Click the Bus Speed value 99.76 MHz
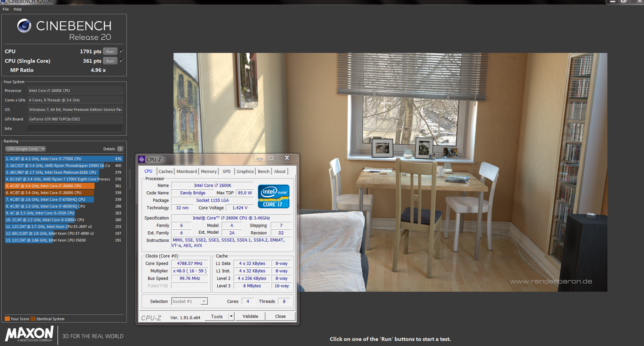Screen dimensions: 644x346 [190, 278]
